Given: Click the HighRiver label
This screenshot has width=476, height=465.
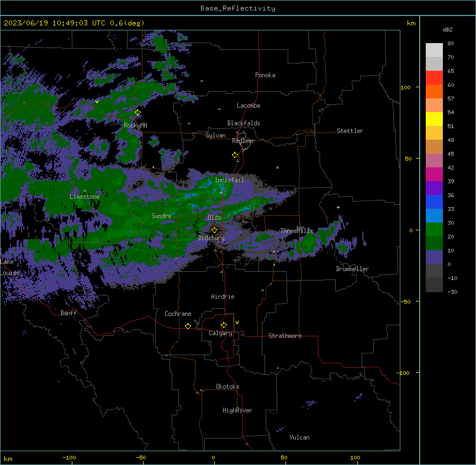Looking at the screenshot, I should [x=237, y=410].
